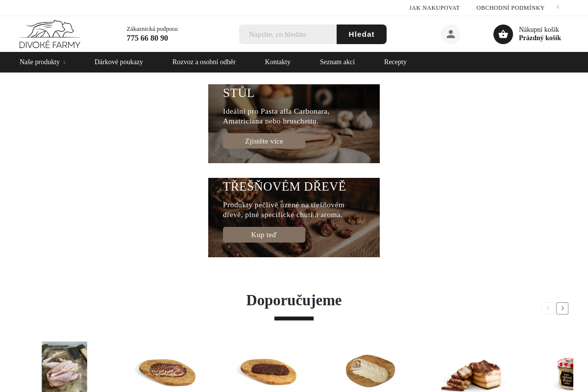
Task: Go to homepage via Divoké Farmy logo
Action: coord(50,34)
